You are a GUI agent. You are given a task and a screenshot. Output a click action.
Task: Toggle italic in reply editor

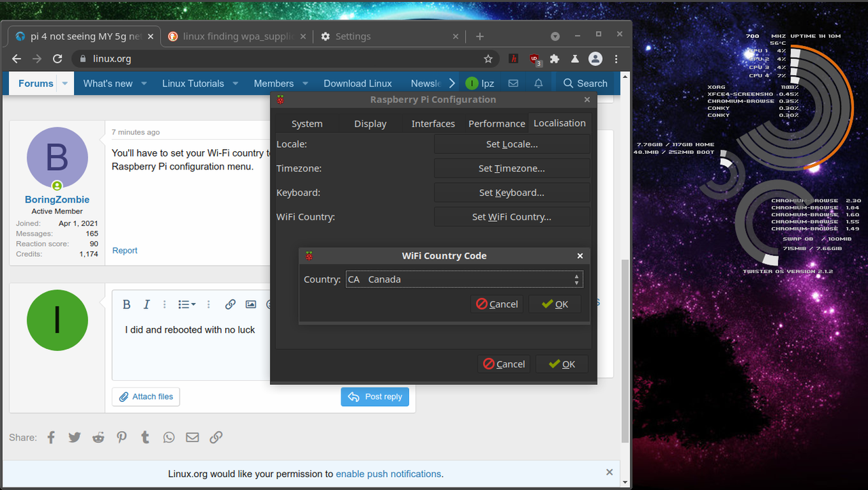[x=145, y=305]
